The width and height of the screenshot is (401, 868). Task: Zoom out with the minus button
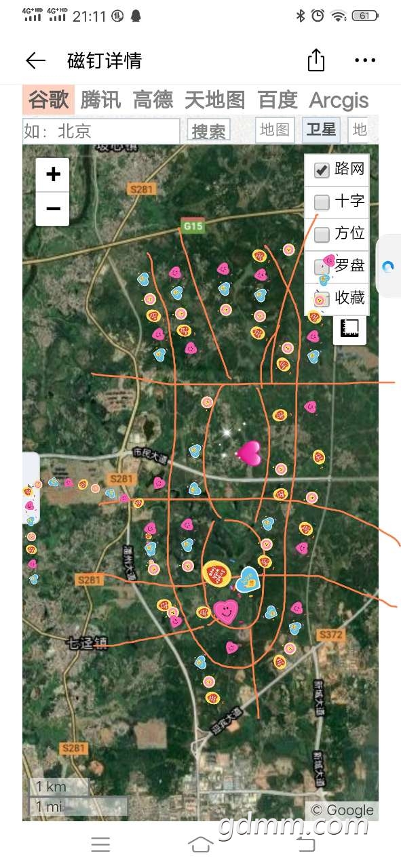click(x=52, y=208)
